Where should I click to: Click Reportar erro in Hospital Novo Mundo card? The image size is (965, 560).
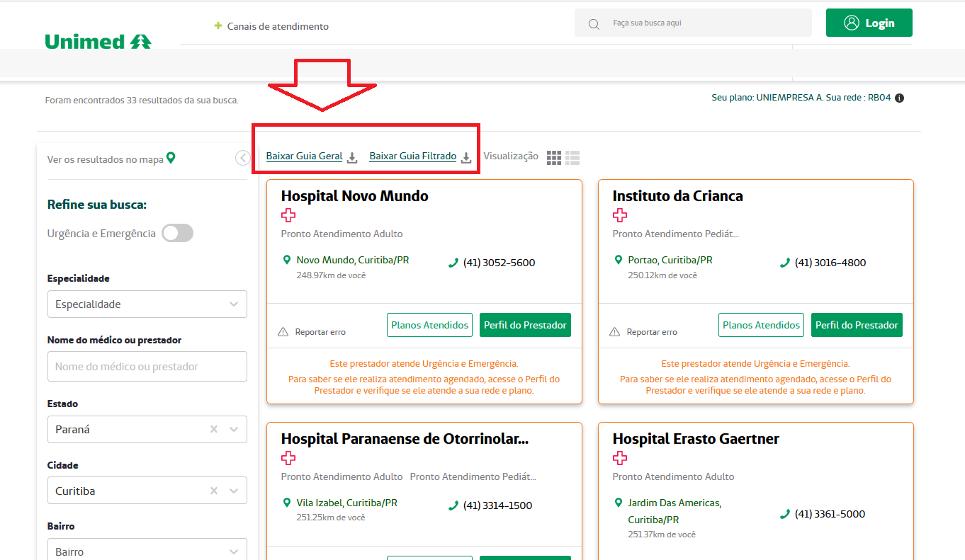[320, 332]
